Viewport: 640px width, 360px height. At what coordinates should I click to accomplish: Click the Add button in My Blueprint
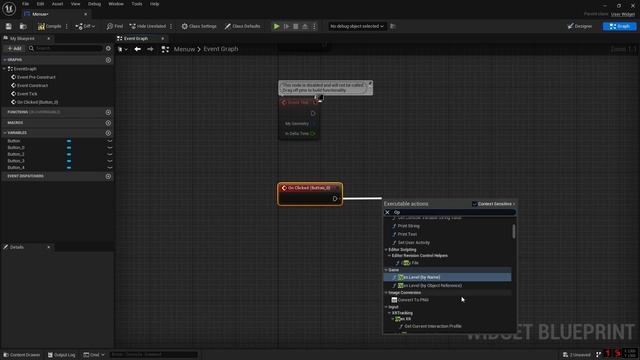[14, 48]
